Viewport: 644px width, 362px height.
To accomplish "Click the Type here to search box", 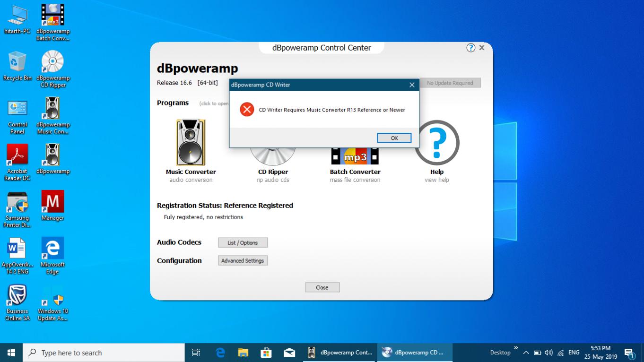I will tap(104, 353).
